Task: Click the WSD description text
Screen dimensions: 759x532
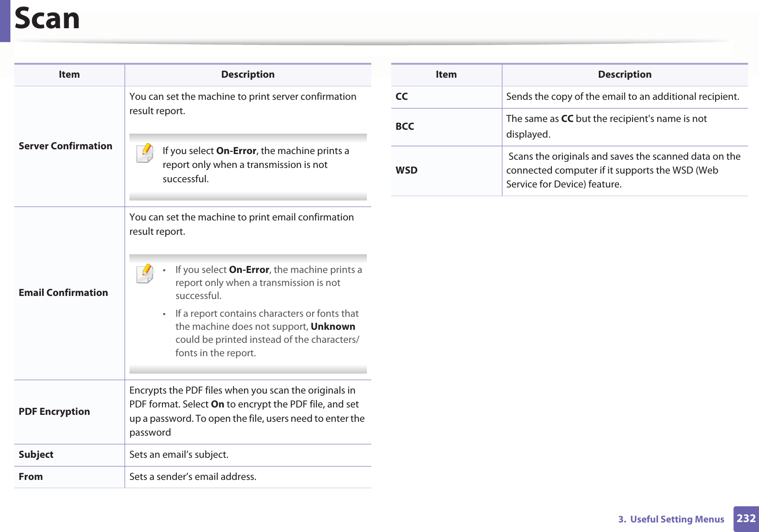Action: tap(623, 171)
